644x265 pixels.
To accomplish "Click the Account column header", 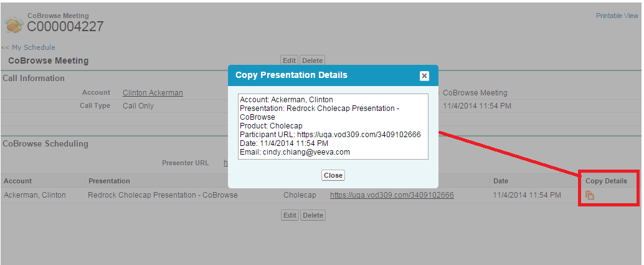I will pyautogui.click(x=18, y=181).
